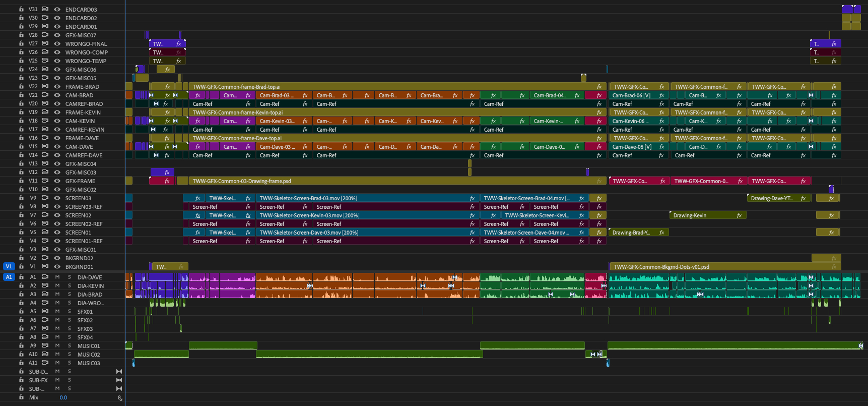Toggle sync lock on V9 SCREEN03

45,198
